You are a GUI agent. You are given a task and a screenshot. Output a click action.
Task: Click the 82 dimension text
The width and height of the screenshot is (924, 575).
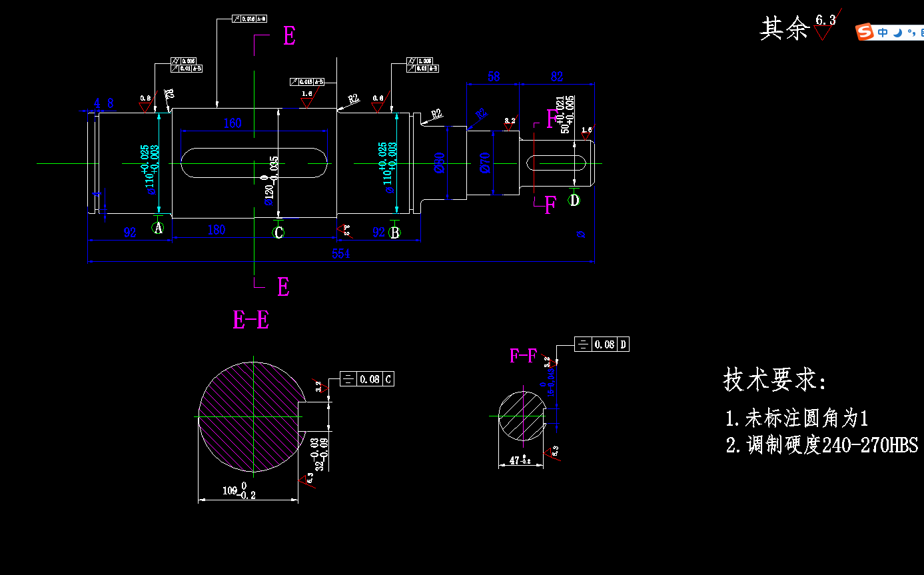point(557,77)
